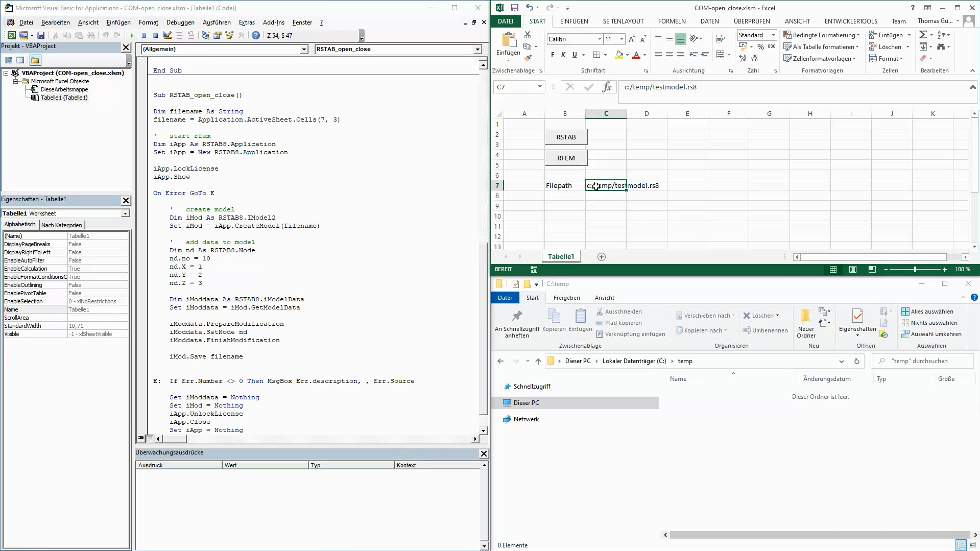Run the RSTAB_open_close macro
Image resolution: width=980 pixels, height=551 pixels.
[x=131, y=35]
